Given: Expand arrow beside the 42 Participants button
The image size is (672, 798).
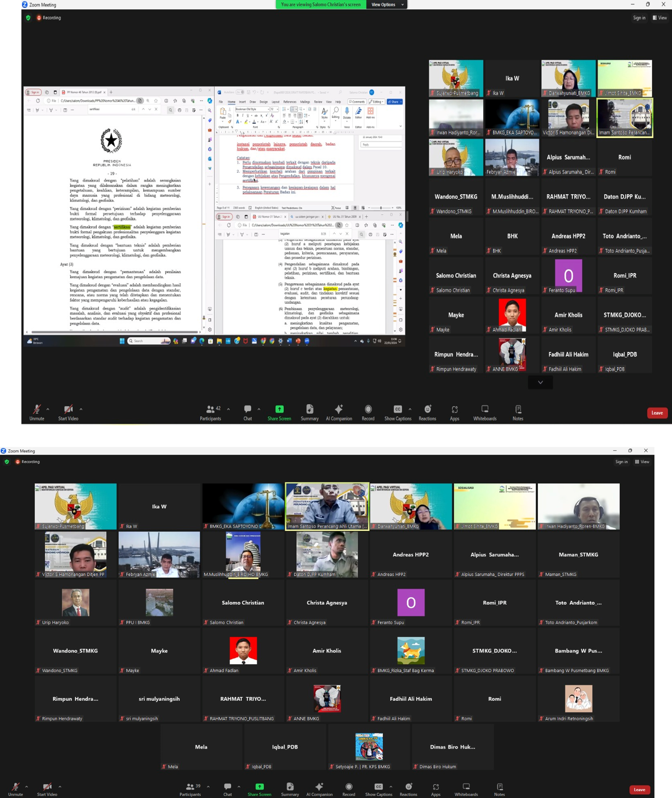Looking at the screenshot, I should click(228, 409).
